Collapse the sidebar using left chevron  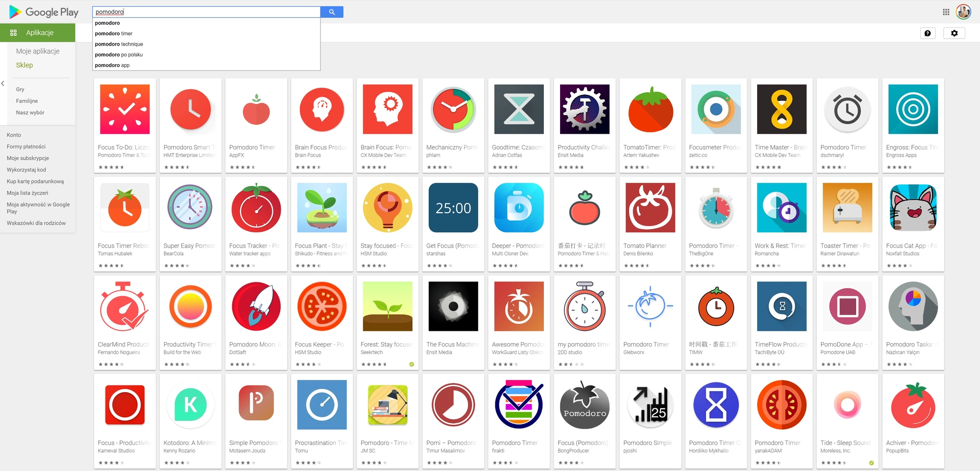click(x=3, y=83)
